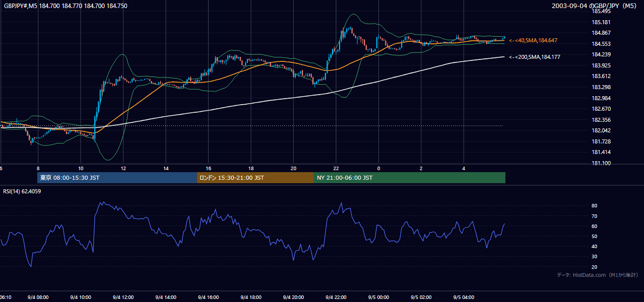This screenshot has width=644, height=302.
Task: Click the RSI(14) 62.4059 indicator label
Action: 22,191
